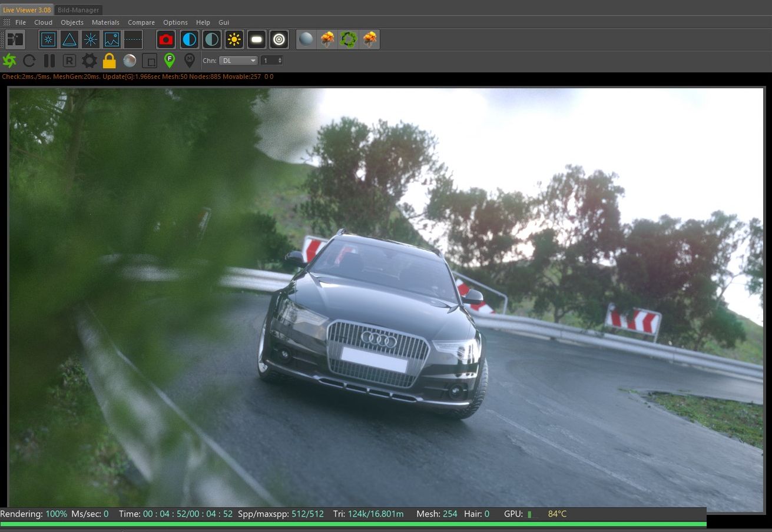Switch to the Bild-Manager tab

[x=78, y=10]
